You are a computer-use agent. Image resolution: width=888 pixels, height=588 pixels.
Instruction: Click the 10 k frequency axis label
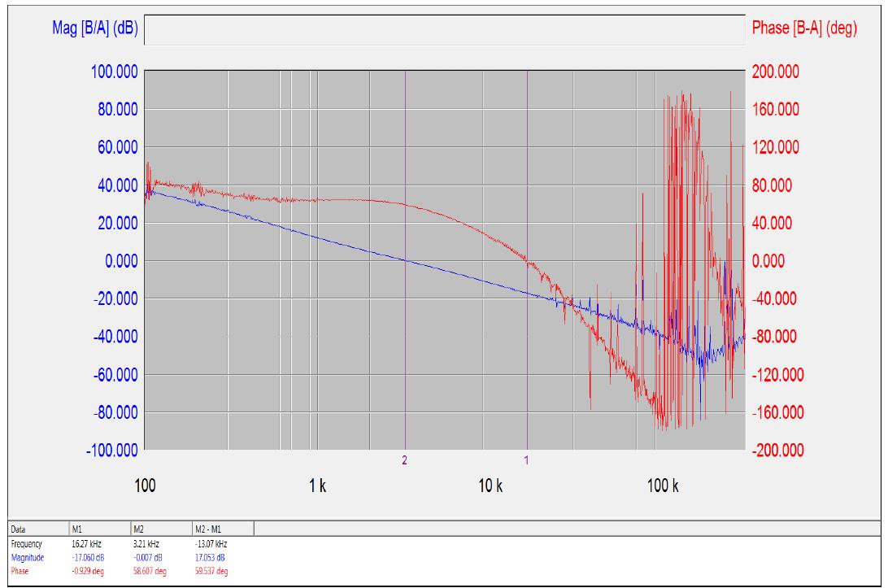(x=490, y=486)
